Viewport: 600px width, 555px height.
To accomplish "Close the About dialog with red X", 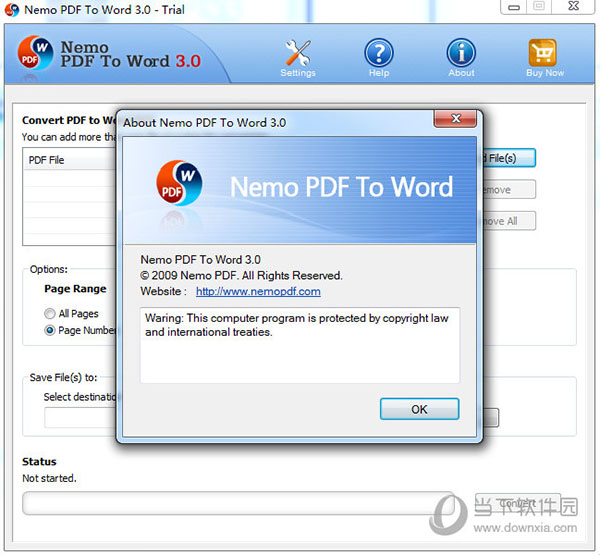I will coord(455,119).
